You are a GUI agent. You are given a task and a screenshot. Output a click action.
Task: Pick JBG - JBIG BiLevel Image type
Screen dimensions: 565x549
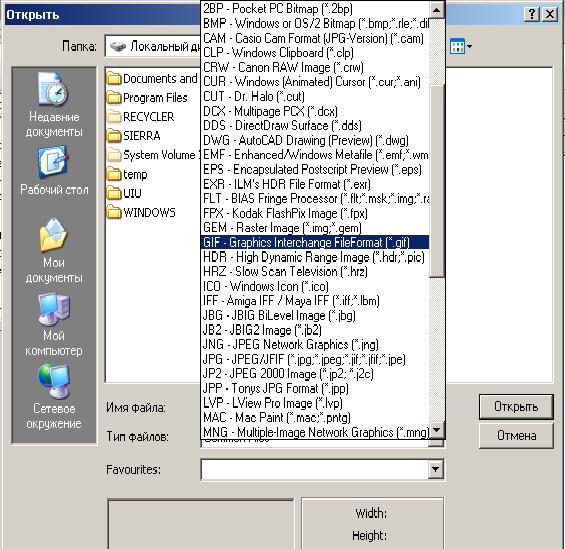[315, 316]
